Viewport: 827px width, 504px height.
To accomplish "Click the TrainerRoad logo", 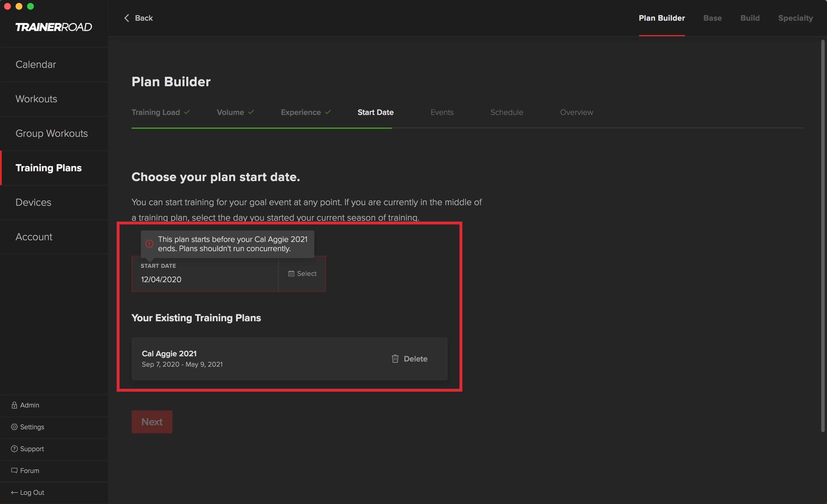I will click(x=54, y=27).
